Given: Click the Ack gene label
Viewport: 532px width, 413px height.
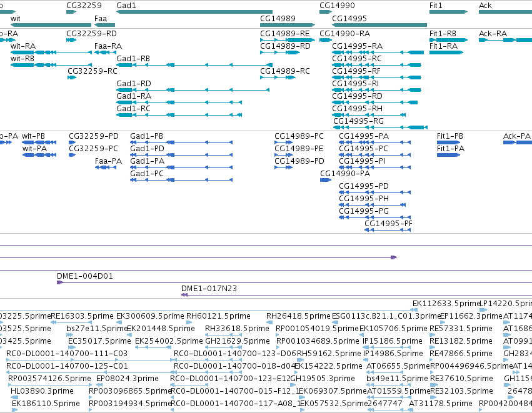Looking at the screenshot, I should point(485,6).
